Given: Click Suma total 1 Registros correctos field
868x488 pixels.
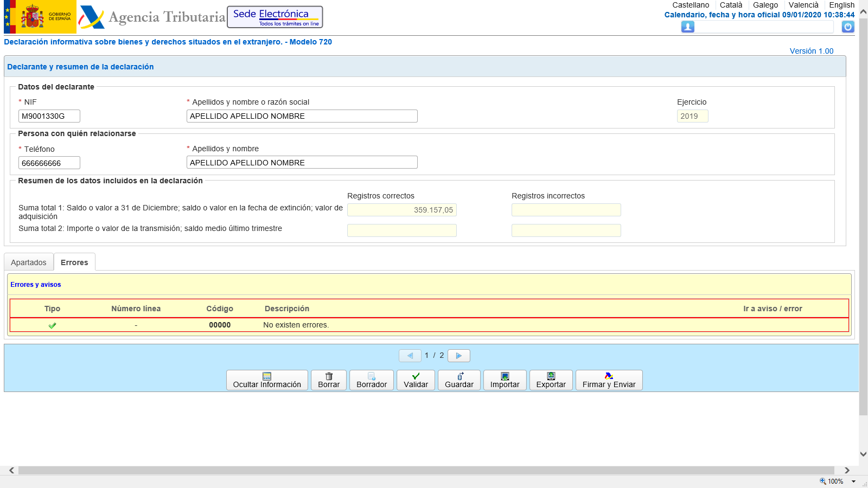Looking at the screenshot, I should (402, 210).
